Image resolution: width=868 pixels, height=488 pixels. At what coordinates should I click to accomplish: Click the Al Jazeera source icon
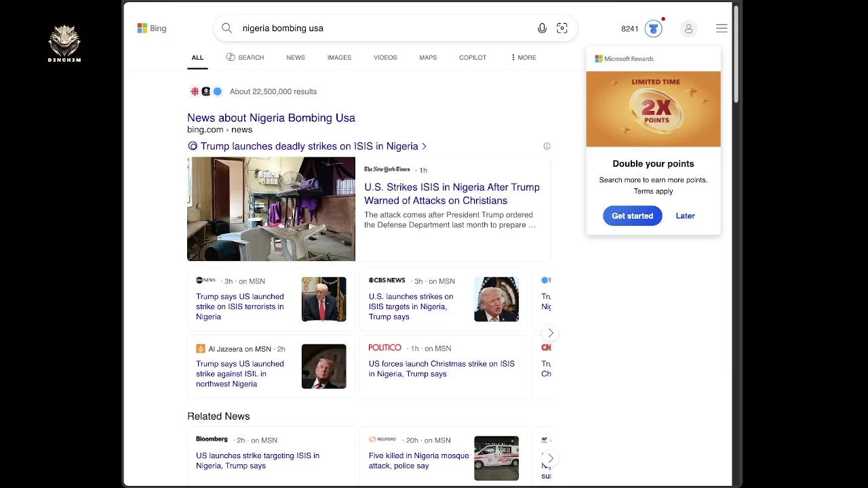point(200,348)
